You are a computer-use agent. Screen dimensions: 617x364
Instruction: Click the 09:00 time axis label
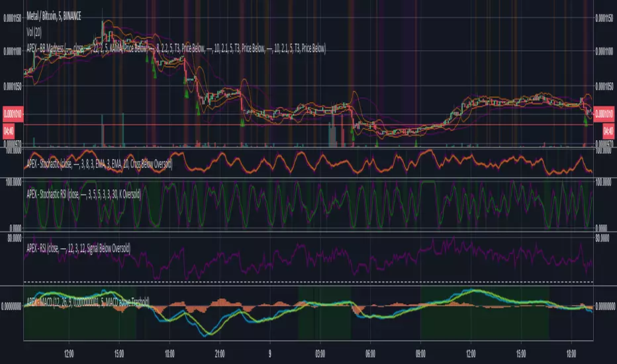[420, 354]
